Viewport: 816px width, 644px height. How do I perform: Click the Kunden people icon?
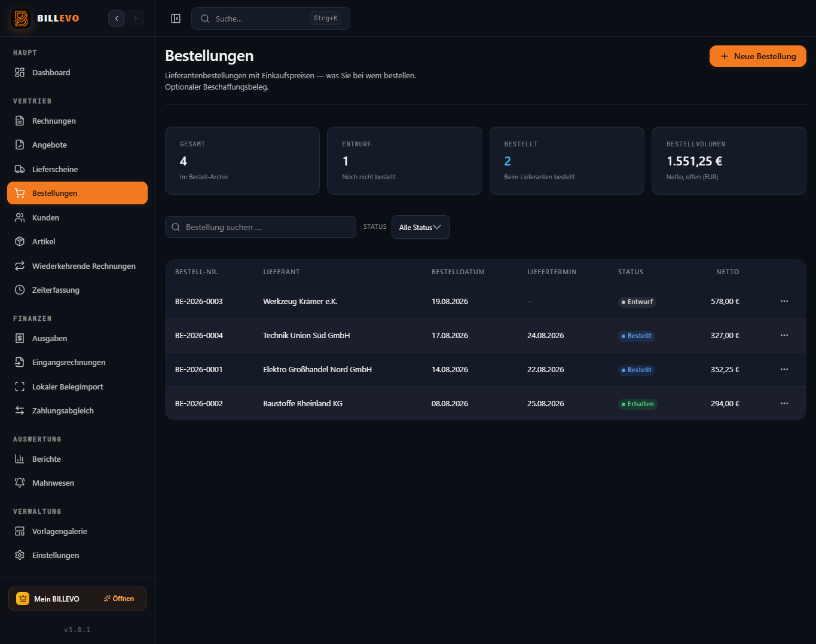tap(20, 217)
